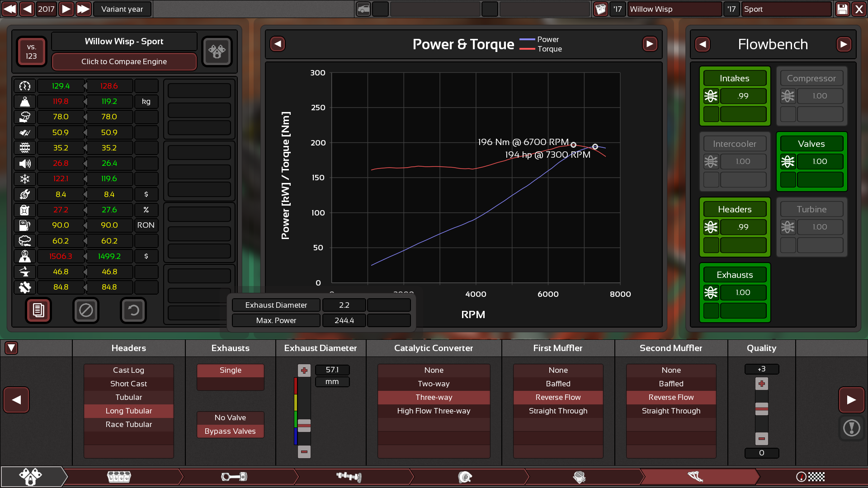Select Race Tubular headers option
The image size is (868, 488).
click(129, 424)
